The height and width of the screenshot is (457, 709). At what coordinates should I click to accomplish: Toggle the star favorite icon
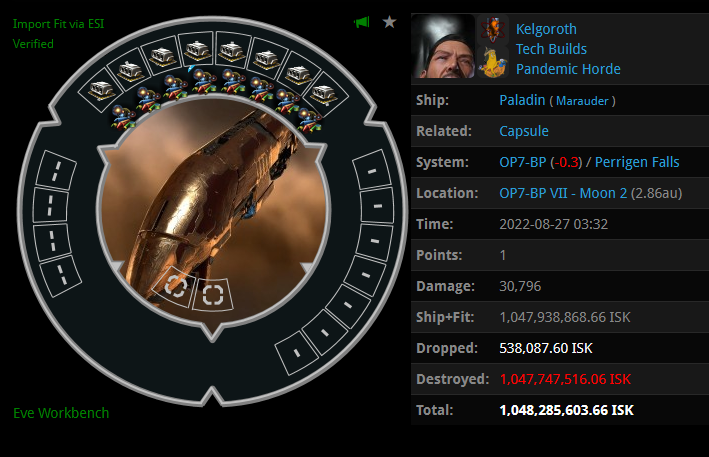[x=389, y=22]
